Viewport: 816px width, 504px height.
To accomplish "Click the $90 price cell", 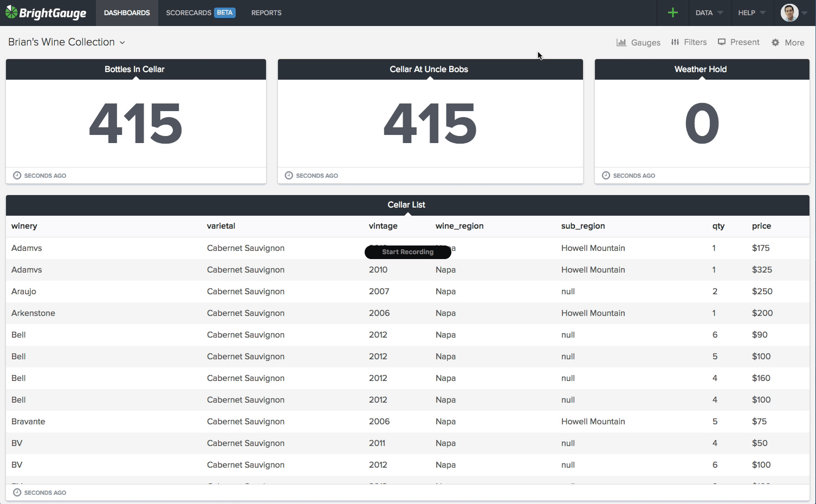I will [x=760, y=335].
